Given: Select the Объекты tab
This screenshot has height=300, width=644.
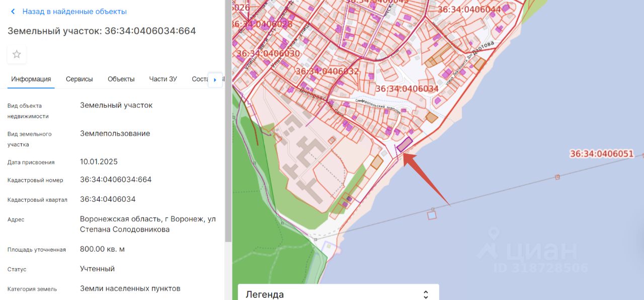Looking at the screenshot, I should tap(121, 79).
